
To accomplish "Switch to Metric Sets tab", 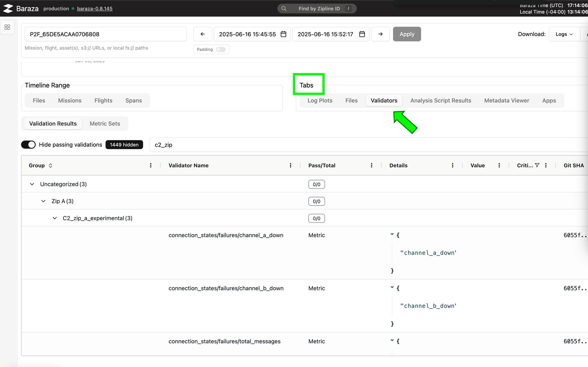I will click(x=105, y=124).
